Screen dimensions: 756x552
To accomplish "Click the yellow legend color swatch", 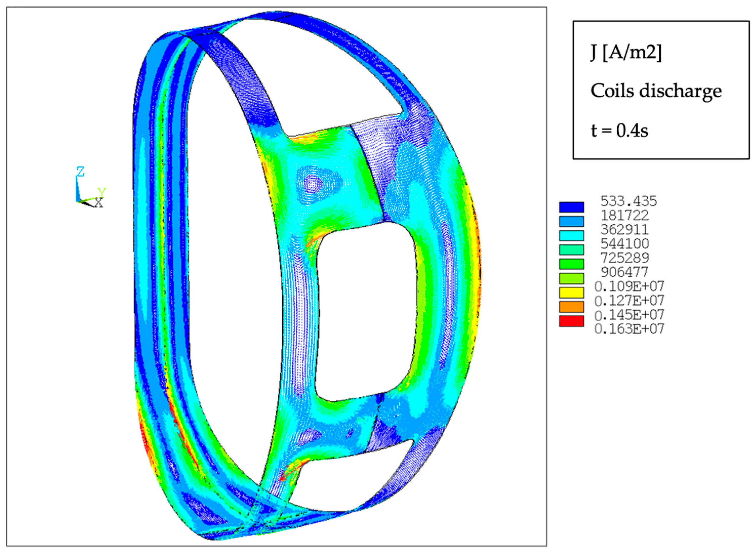I will pyautogui.click(x=571, y=293).
